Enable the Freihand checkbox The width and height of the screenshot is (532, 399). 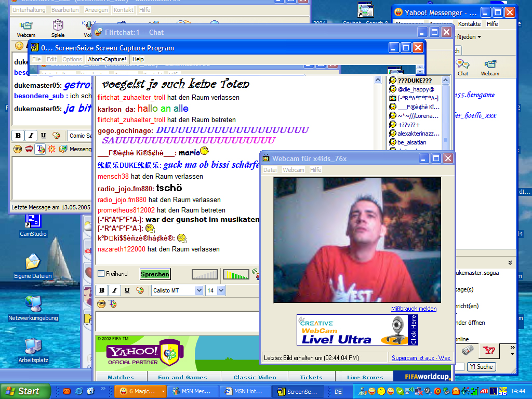pyautogui.click(x=101, y=273)
